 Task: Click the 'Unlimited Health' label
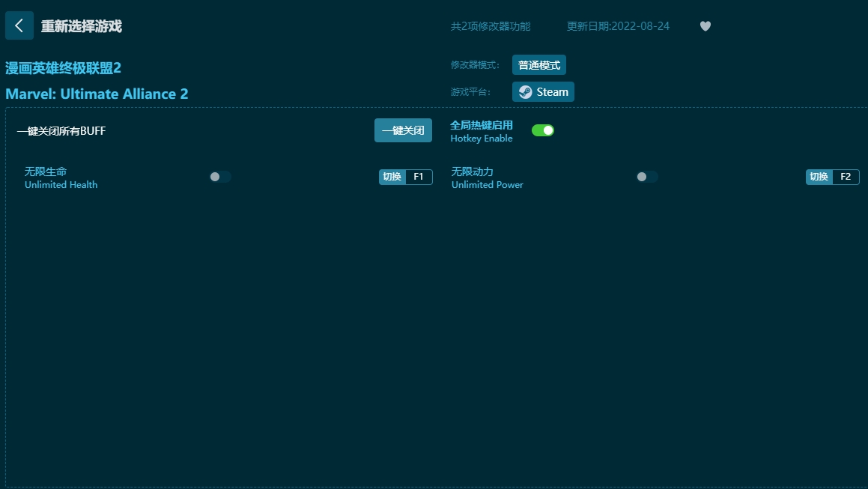coord(61,184)
